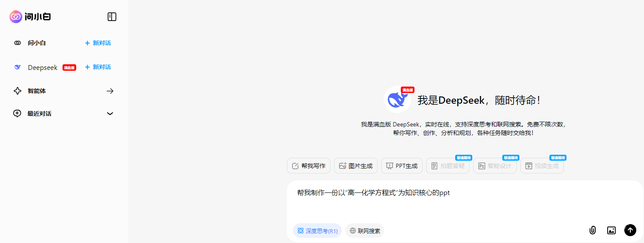Click the Deepseek whale icon in sidebar
644x243 pixels.
point(18,67)
